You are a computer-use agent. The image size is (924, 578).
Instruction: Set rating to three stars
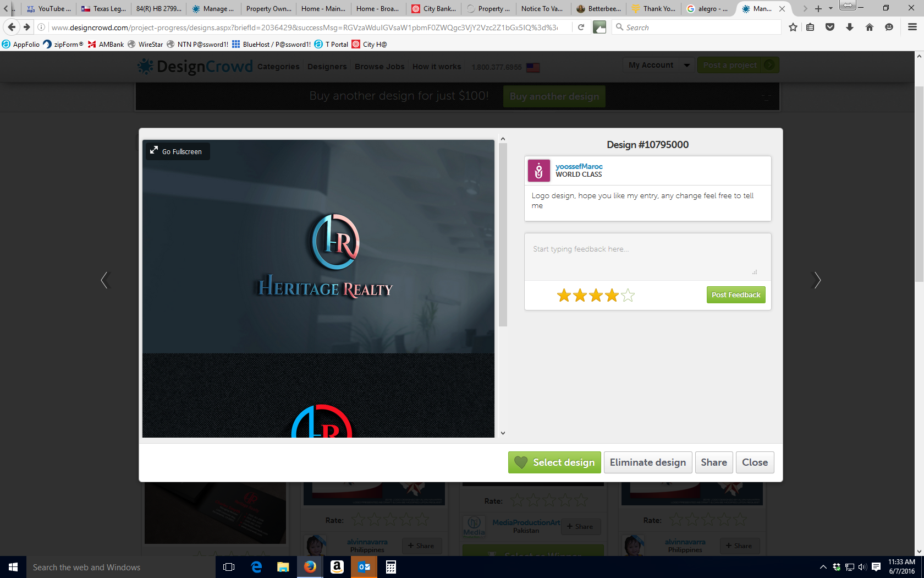click(x=596, y=296)
